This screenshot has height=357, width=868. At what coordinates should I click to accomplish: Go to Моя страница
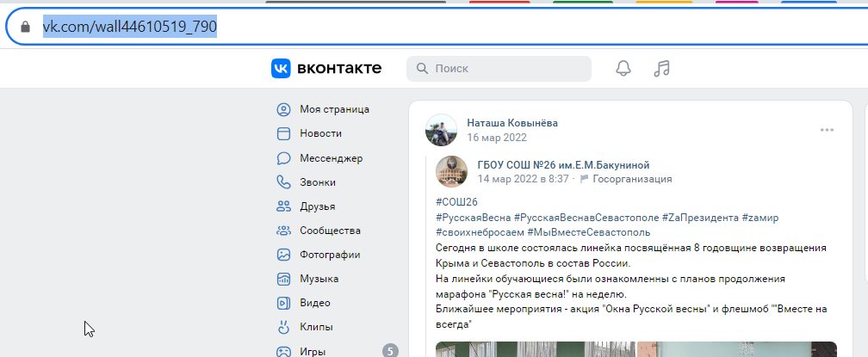[x=334, y=109]
